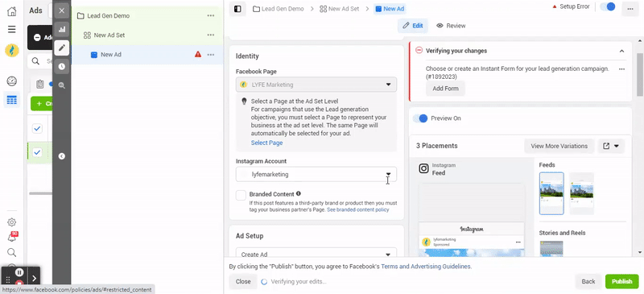Toggle the ad status switch near Setup Error
The width and height of the screenshot is (644, 294).
(608, 6)
